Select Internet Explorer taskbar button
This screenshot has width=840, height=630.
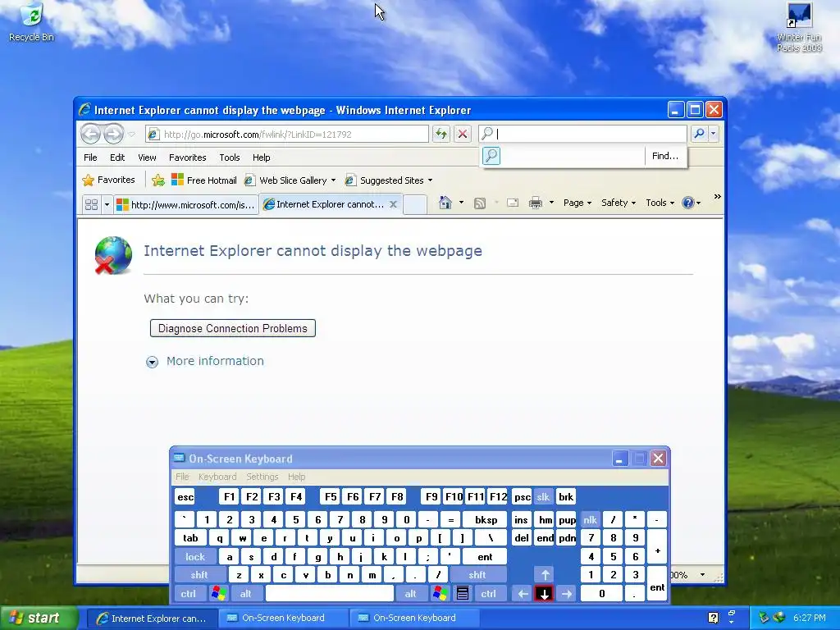[152, 619]
